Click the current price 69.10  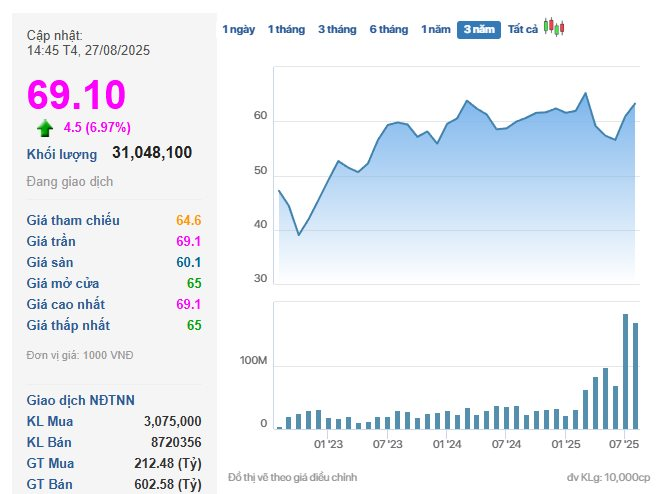pyautogui.click(x=76, y=95)
